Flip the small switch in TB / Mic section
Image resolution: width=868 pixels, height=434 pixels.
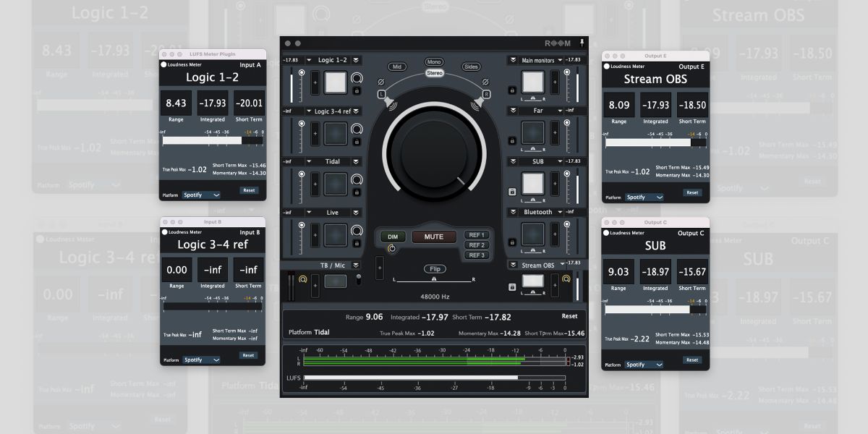click(357, 278)
